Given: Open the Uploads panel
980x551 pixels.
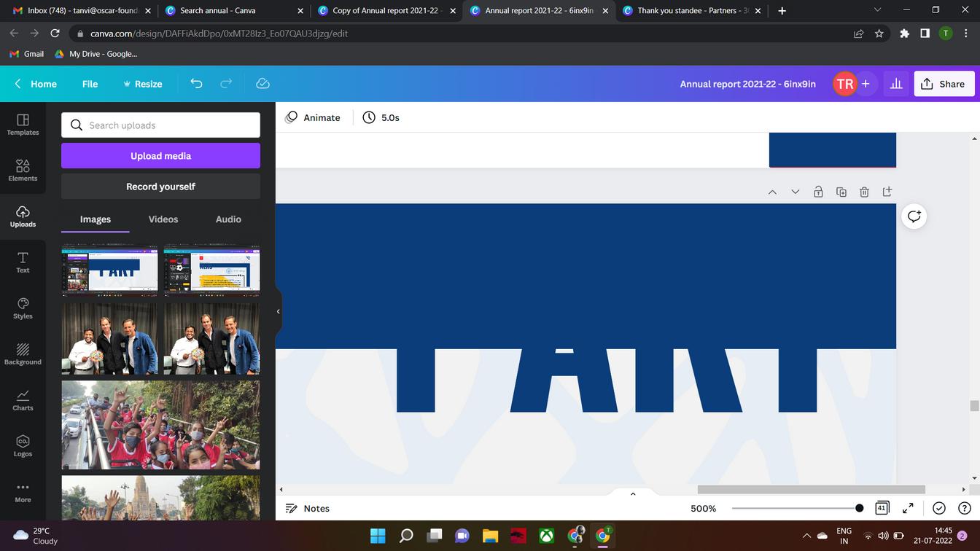Looking at the screenshot, I should point(23,216).
